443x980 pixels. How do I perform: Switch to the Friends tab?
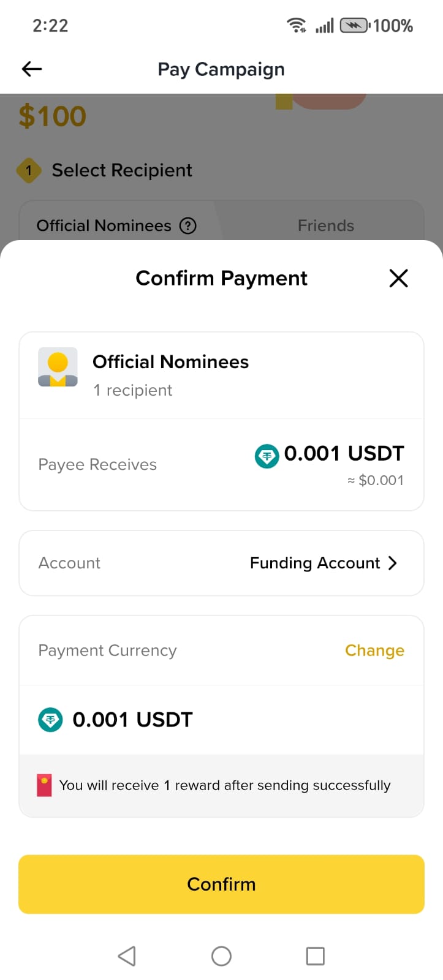click(x=325, y=226)
